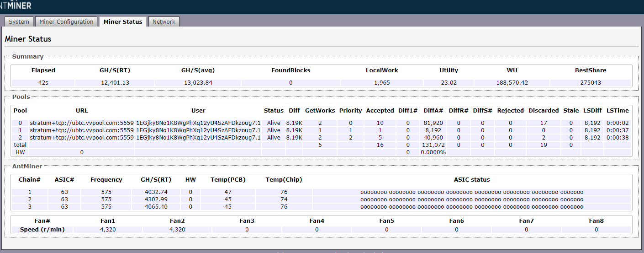Screen dimensions: 644x253
Task: Select the WU value 188,570.42
Action: click(x=512, y=83)
